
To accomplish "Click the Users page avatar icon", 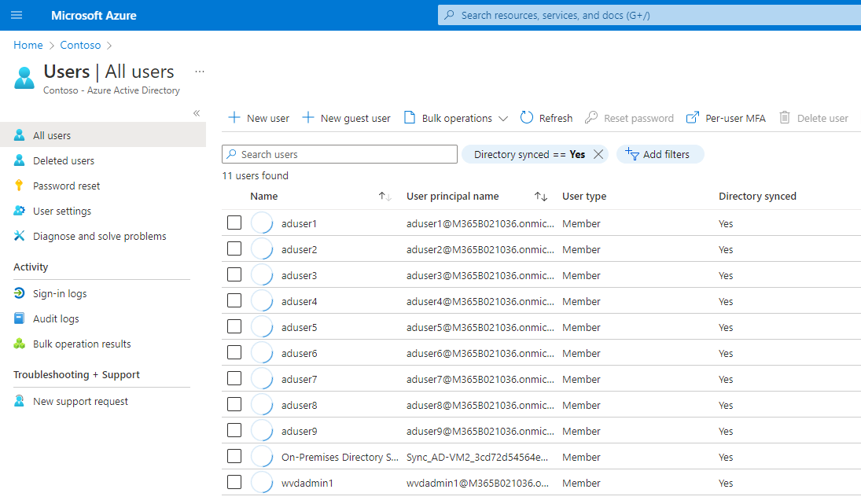I will click(x=24, y=77).
